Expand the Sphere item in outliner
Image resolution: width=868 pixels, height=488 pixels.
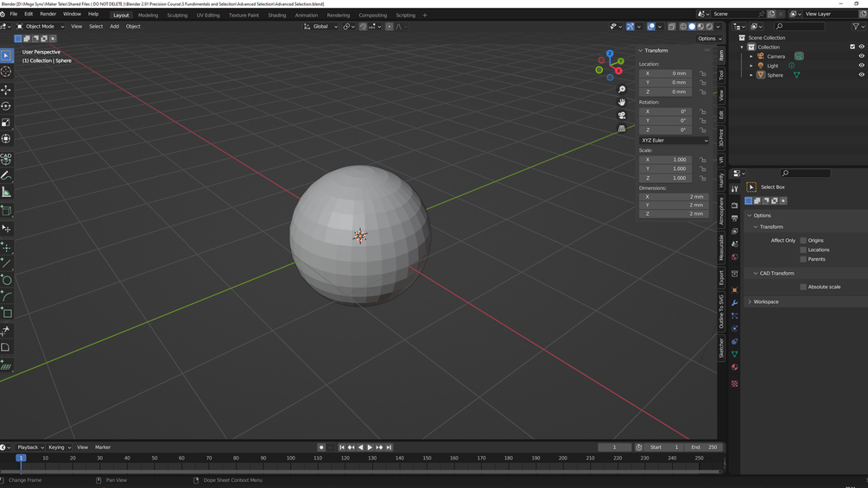(x=751, y=74)
